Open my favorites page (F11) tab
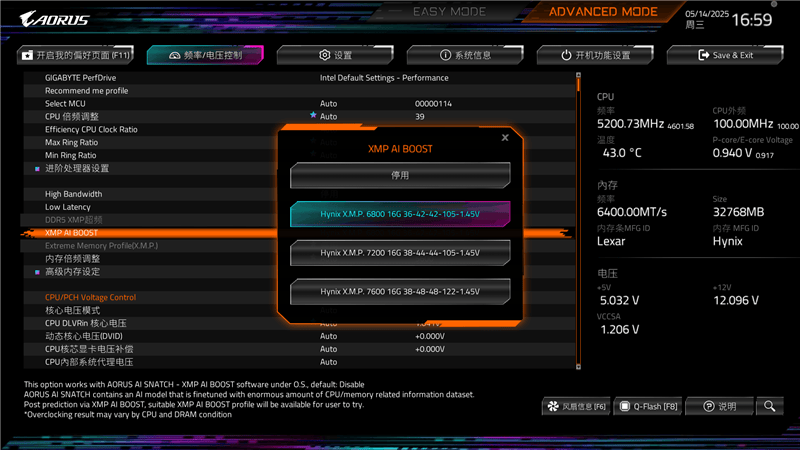The height and width of the screenshot is (450, 800). click(x=76, y=55)
